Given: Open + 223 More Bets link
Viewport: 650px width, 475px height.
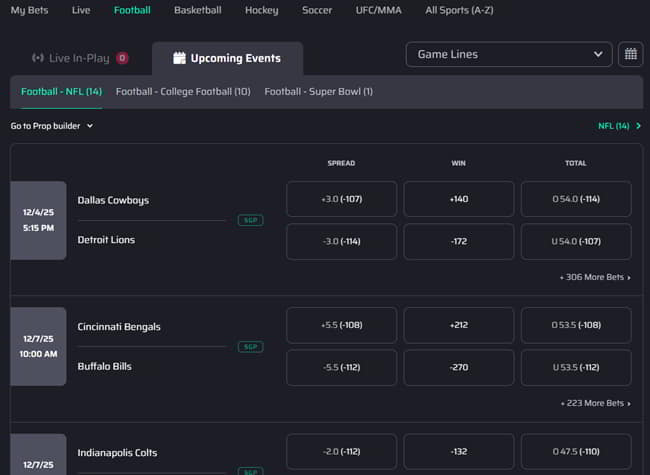Looking at the screenshot, I should [596, 403].
